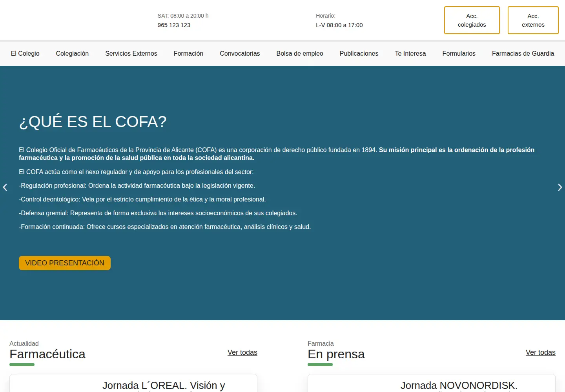Click Ver todas for Actualidad Farmacéutica

tap(242, 352)
